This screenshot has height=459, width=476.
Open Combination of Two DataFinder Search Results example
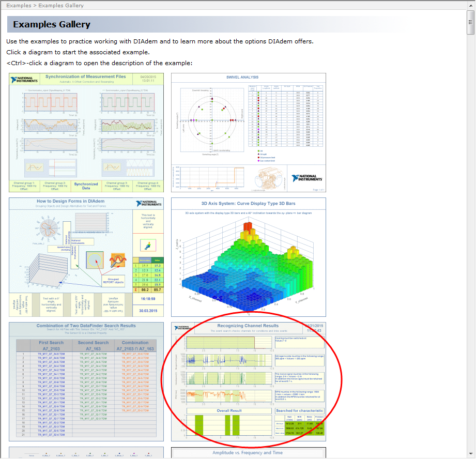(86, 381)
